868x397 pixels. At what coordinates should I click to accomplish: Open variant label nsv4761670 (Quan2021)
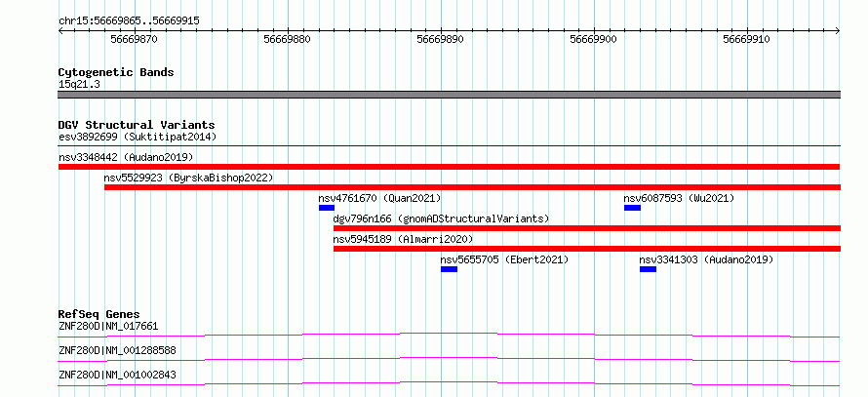pyautogui.click(x=379, y=198)
